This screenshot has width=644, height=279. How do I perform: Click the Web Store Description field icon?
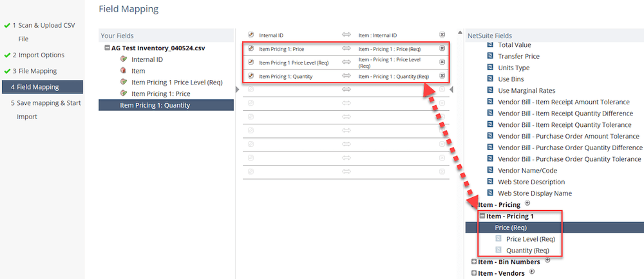point(490,182)
